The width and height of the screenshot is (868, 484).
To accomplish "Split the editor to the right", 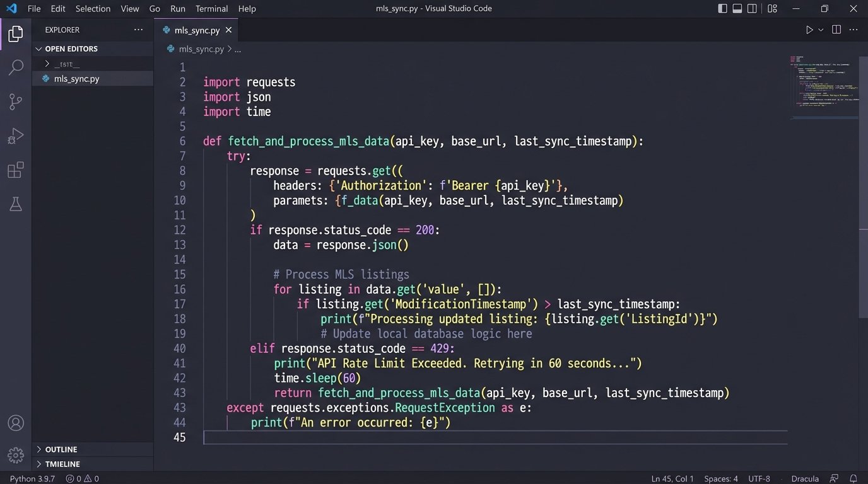I will (836, 30).
